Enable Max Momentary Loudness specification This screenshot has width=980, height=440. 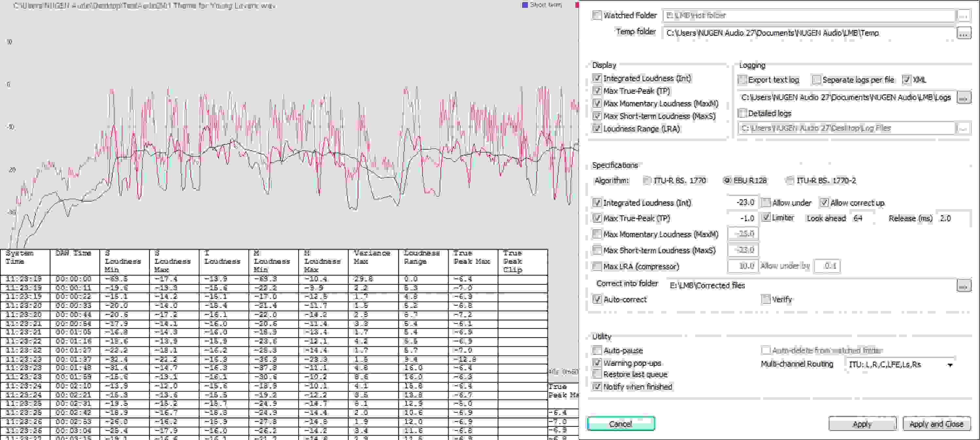tap(597, 234)
